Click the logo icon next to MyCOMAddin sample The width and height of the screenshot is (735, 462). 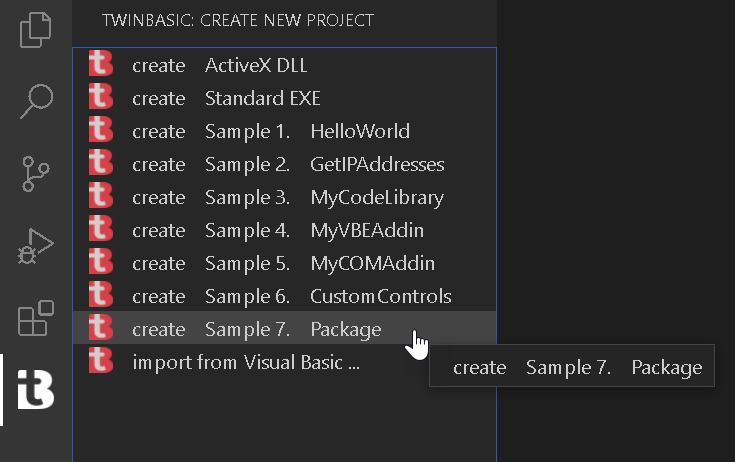coord(101,261)
